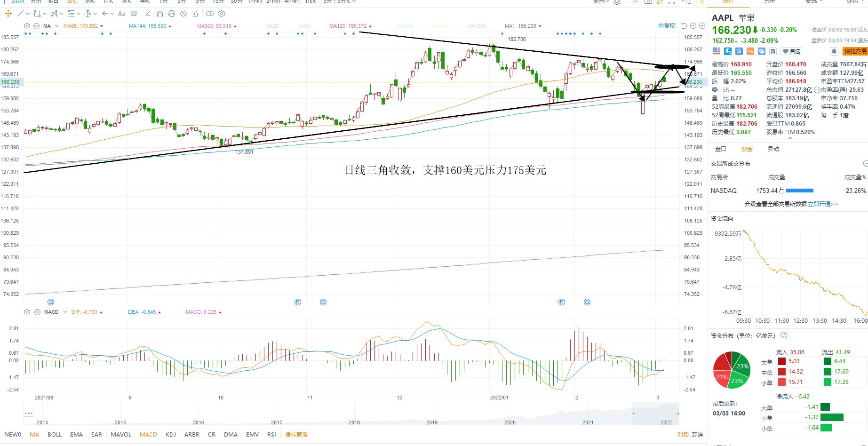Expand line tool options arrow
Image resolution: width=868 pixels, height=446 pixels.
pyautogui.click(x=28, y=14)
